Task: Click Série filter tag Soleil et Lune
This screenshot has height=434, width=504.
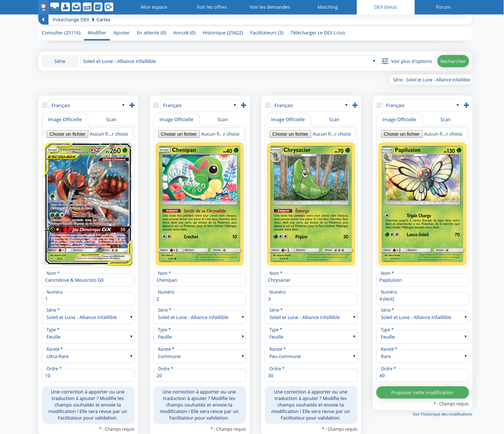Action: [x=431, y=80]
